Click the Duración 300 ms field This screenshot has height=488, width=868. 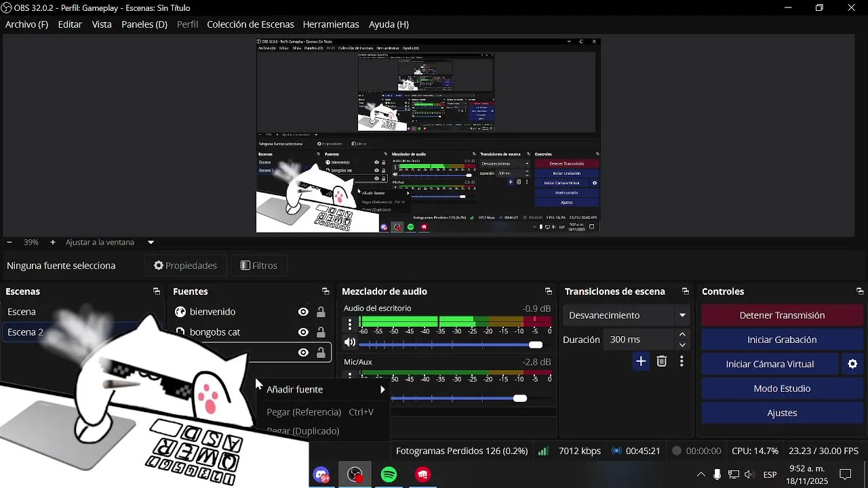pos(639,340)
